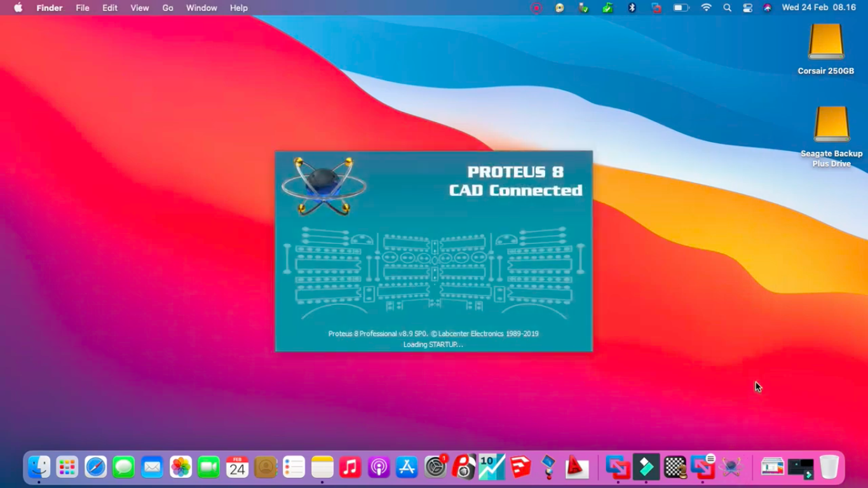This screenshot has width=868, height=488.
Task: Open Wondershare Filmora from the Dock
Action: pos(646,467)
